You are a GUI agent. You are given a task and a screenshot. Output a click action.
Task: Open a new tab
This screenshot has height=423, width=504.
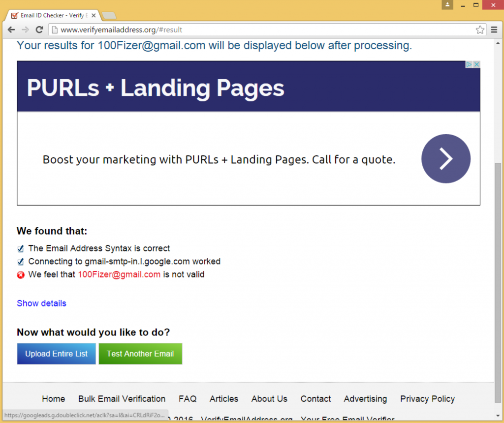(x=109, y=15)
